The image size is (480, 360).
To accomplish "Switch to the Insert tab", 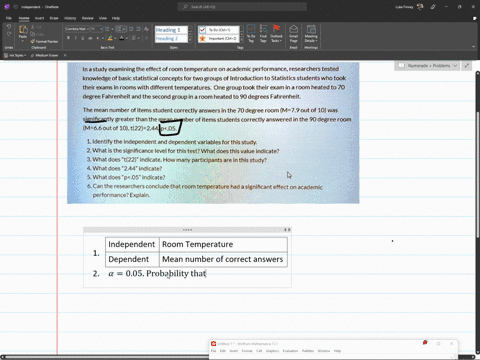I will coord(39,18).
